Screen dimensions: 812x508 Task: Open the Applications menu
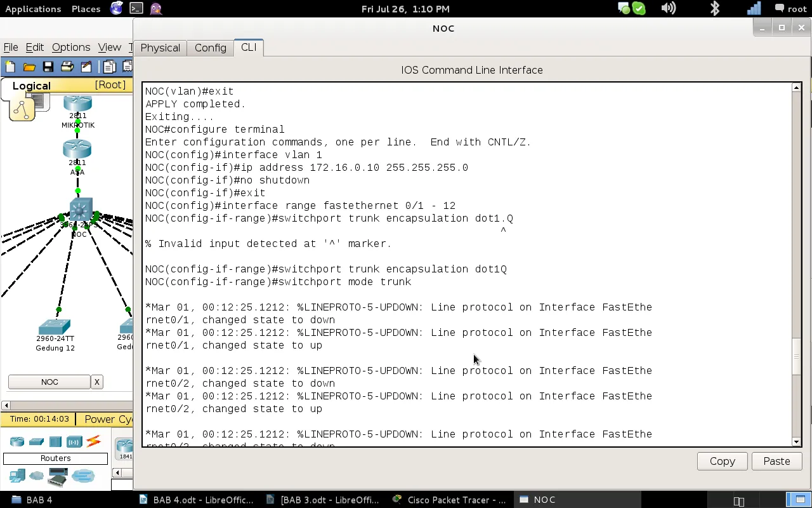pyautogui.click(x=33, y=8)
